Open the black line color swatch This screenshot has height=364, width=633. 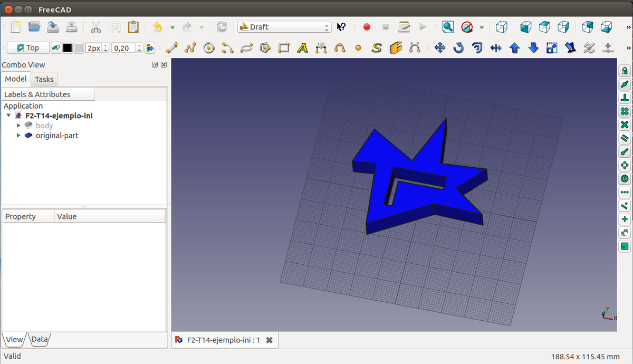coord(68,48)
